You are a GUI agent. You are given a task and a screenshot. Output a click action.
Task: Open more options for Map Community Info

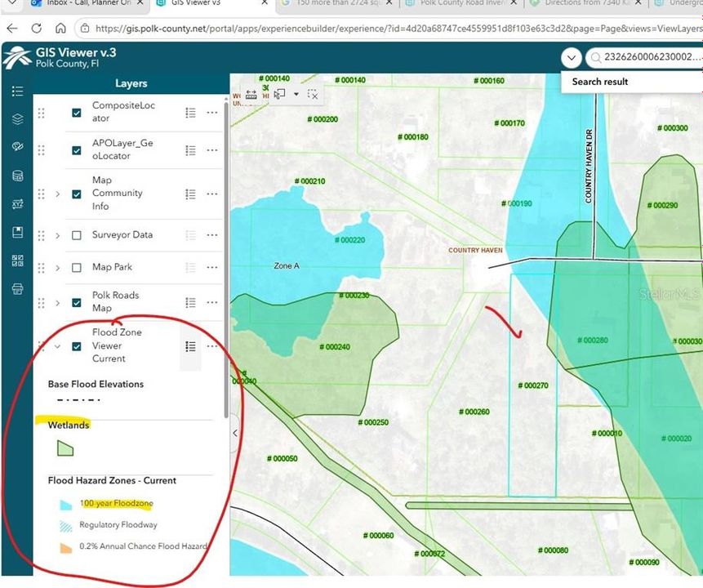(x=212, y=194)
